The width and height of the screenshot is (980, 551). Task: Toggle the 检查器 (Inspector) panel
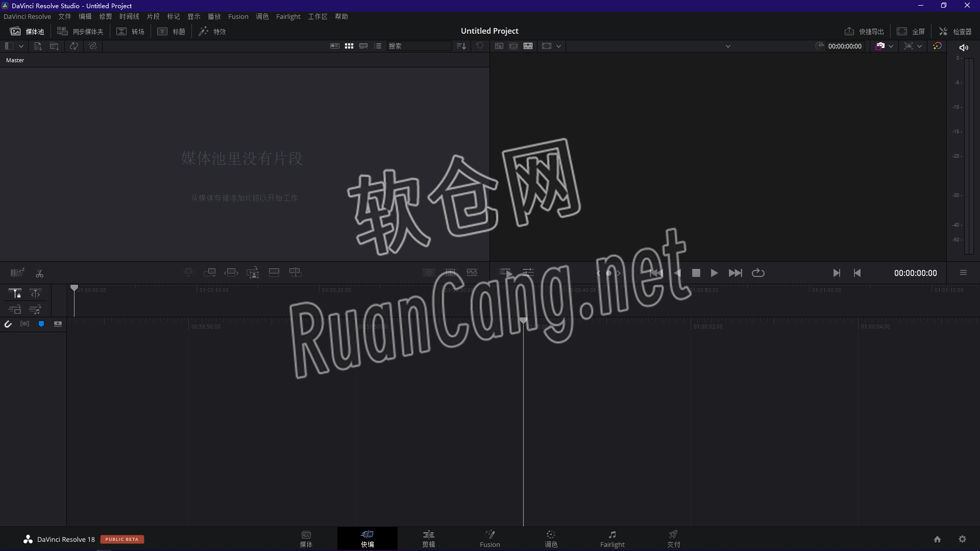pyautogui.click(x=955, y=32)
